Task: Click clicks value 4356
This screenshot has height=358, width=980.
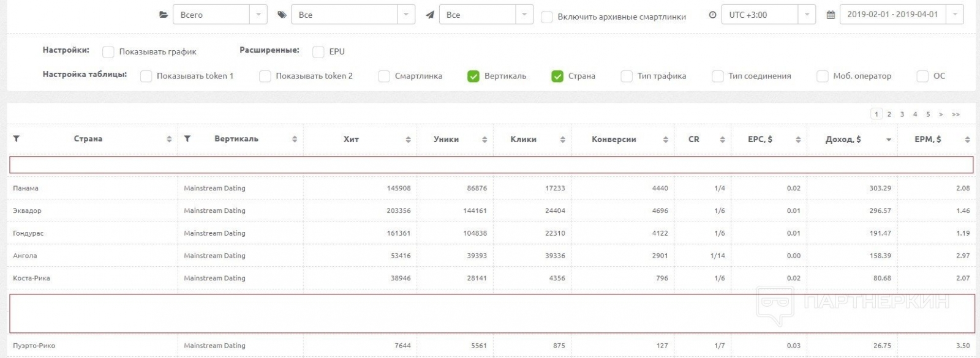Action: (x=557, y=278)
